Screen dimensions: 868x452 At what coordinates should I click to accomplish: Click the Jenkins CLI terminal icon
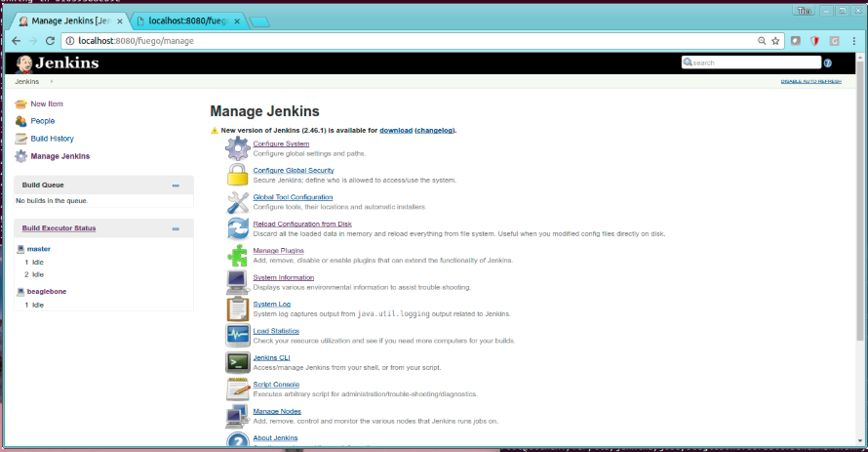tap(238, 362)
